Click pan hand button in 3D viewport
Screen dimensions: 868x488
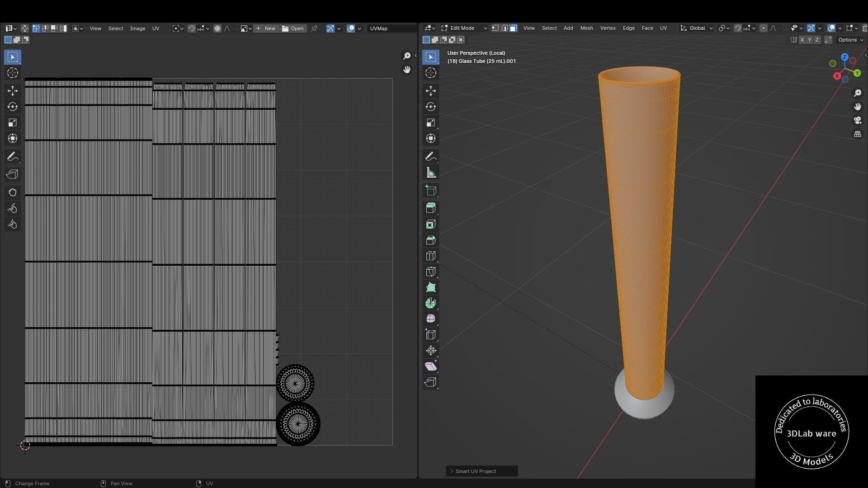pyautogui.click(x=858, y=107)
